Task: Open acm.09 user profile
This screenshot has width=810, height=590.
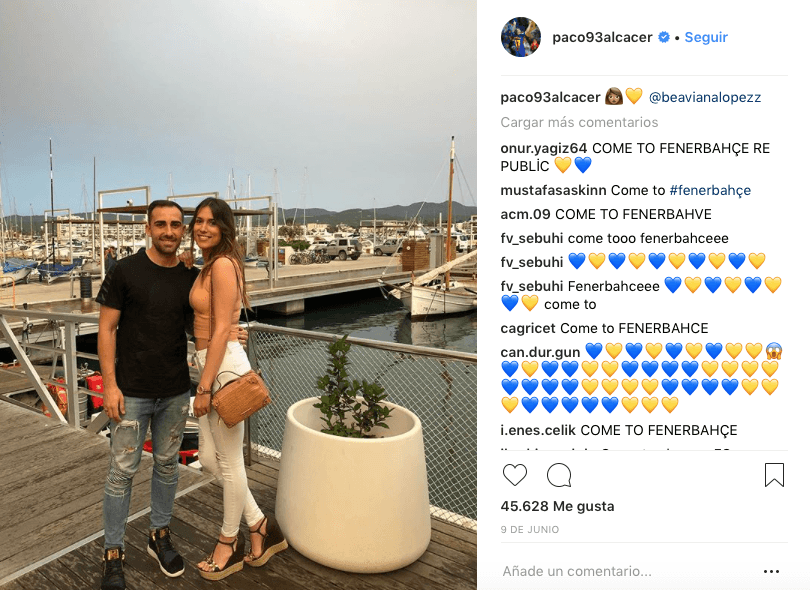Action: (x=525, y=214)
